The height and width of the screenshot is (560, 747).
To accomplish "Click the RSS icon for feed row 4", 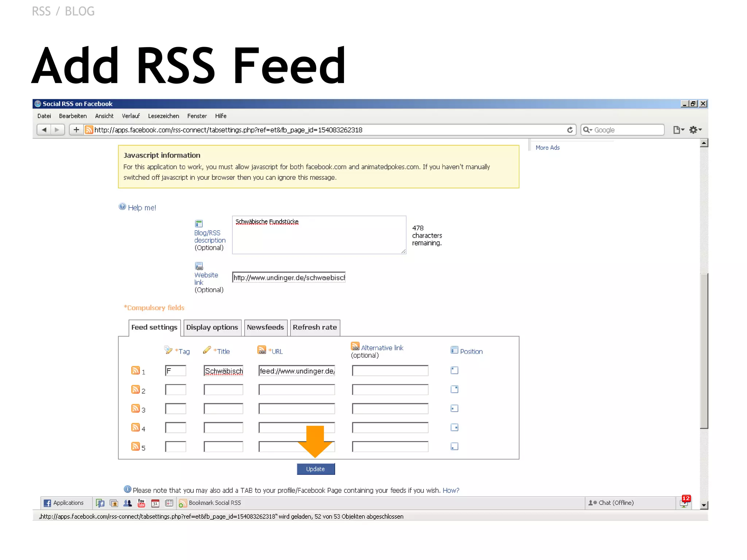I will point(135,427).
